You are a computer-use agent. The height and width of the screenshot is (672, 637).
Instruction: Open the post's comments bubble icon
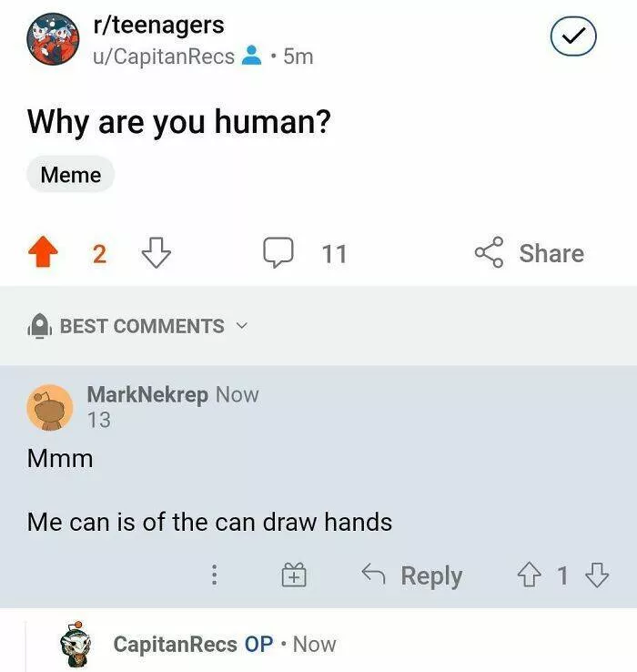pos(278,253)
